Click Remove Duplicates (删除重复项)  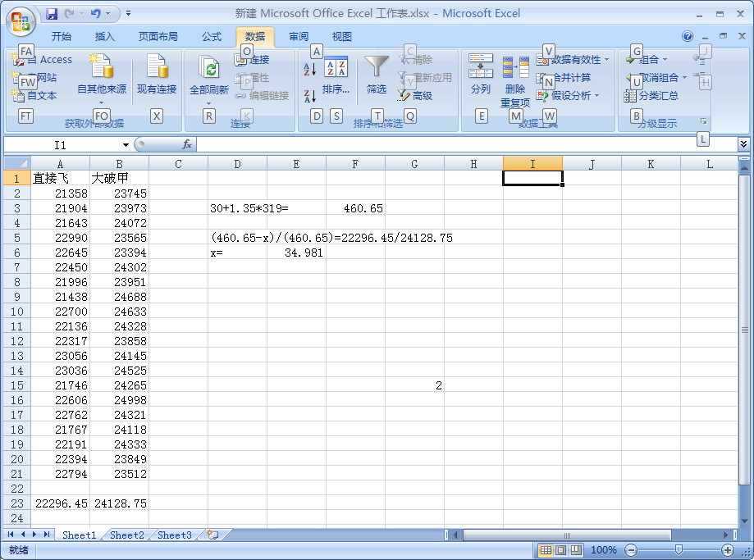point(515,82)
